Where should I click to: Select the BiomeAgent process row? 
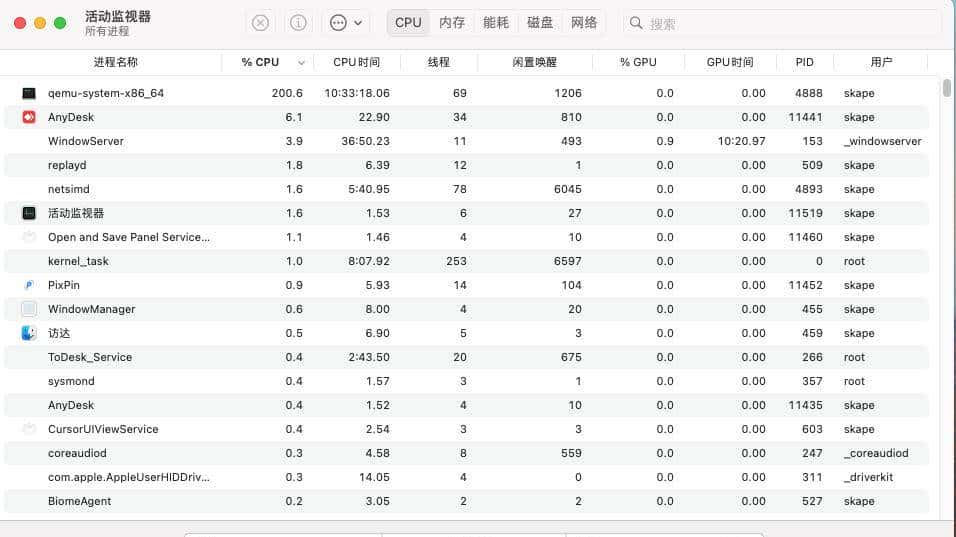tap(466, 502)
